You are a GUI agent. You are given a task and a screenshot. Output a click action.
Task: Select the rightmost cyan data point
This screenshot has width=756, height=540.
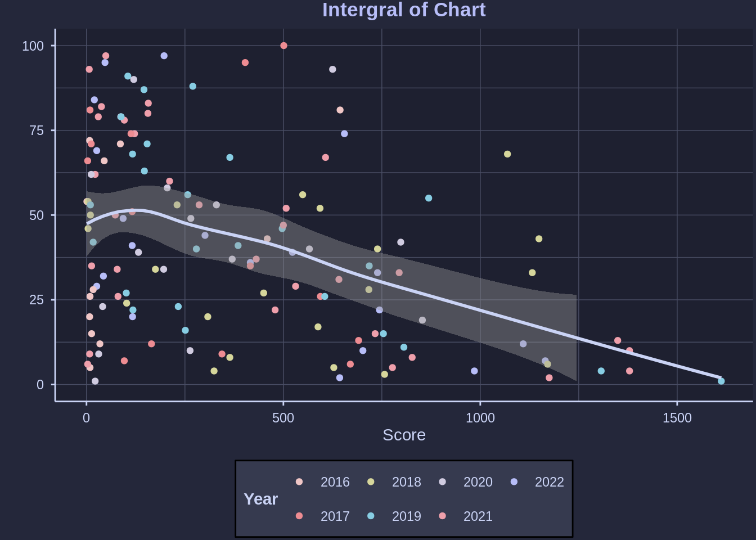[x=721, y=381]
